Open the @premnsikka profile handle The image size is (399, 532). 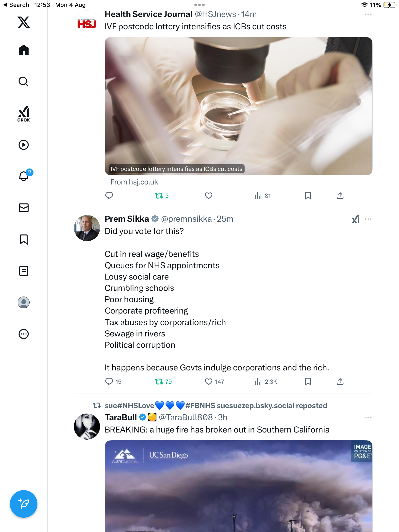click(186, 219)
